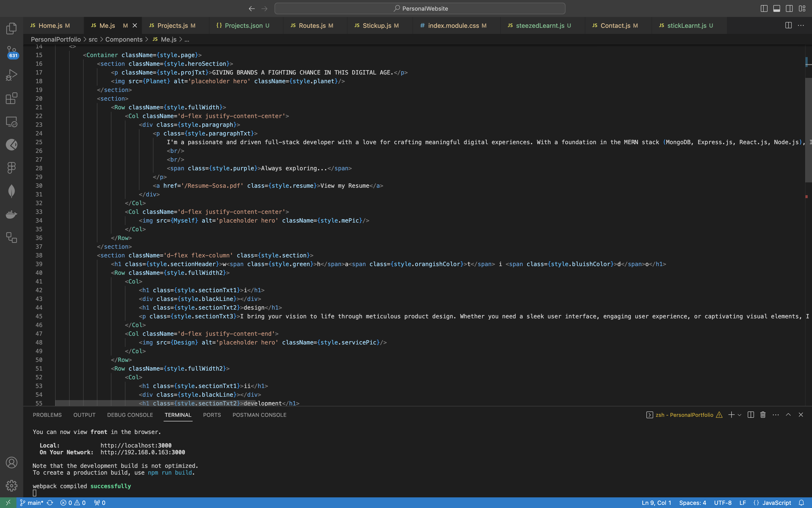Click Components in the breadcrumb path
The width and height of the screenshot is (812, 508).
(x=124, y=40)
